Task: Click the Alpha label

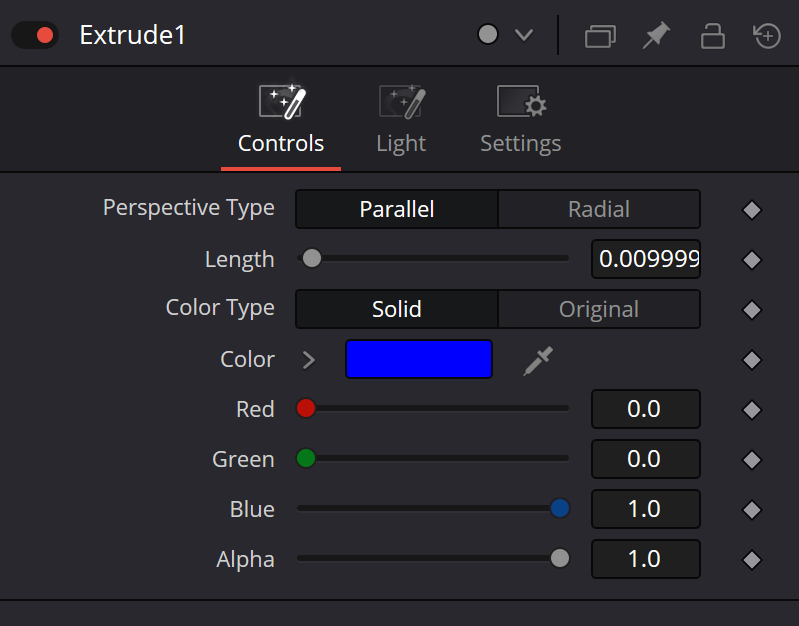Action: click(245, 560)
